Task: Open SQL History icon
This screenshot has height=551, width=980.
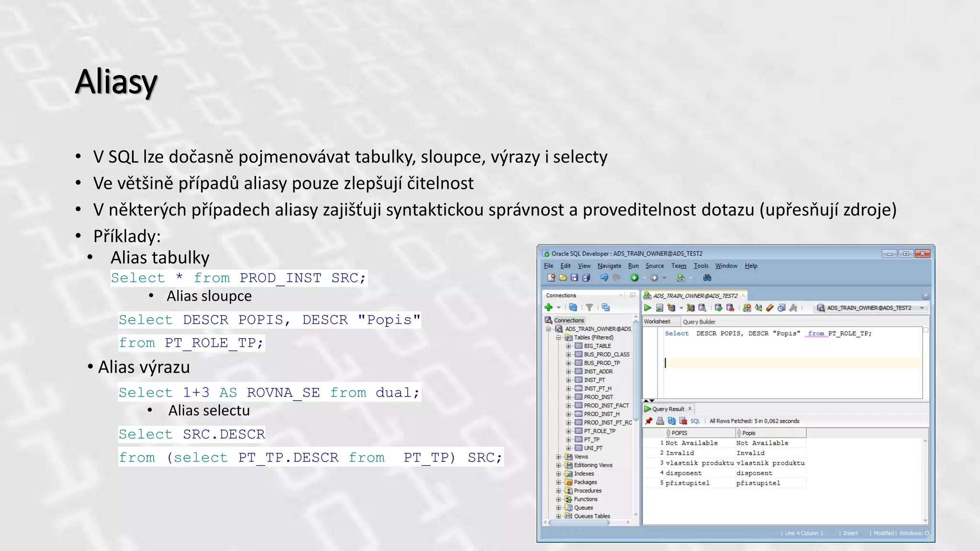Action: point(781,308)
